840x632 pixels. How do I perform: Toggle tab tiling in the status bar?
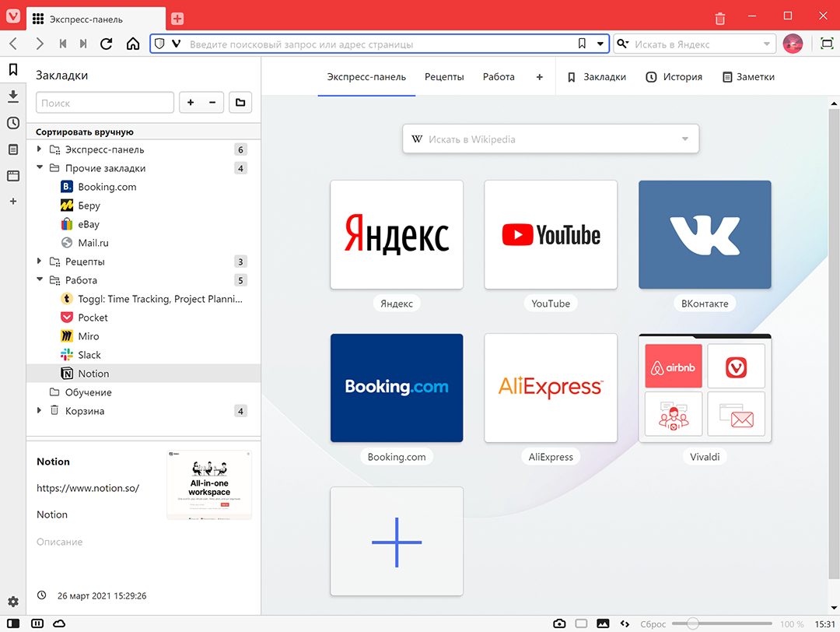point(37,623)
